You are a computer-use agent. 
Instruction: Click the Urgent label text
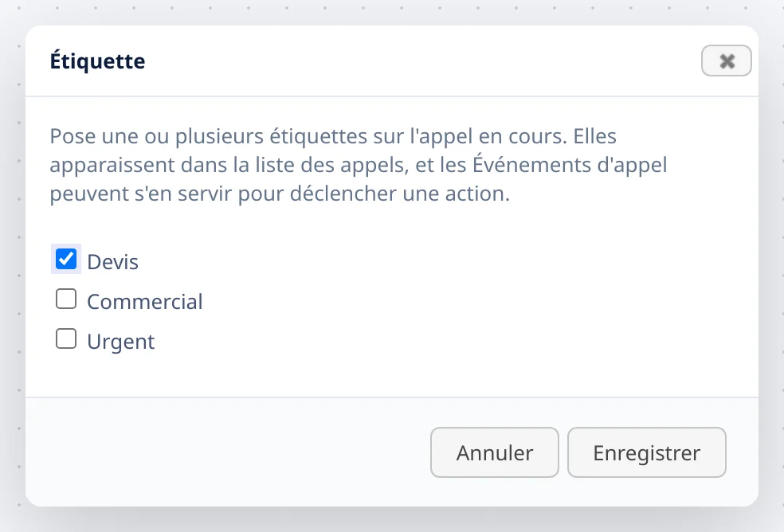[x=120, y=342]
